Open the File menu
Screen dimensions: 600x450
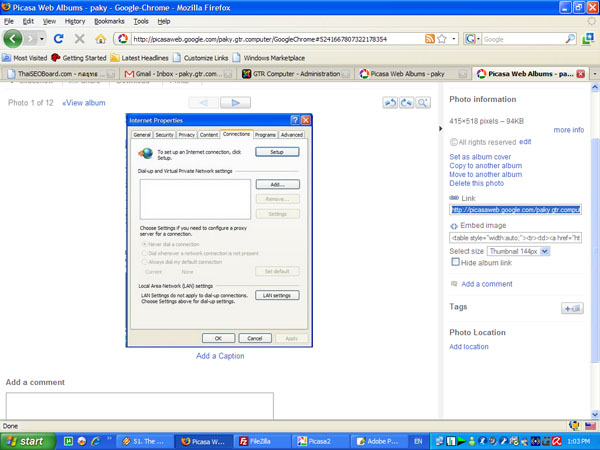8,21
